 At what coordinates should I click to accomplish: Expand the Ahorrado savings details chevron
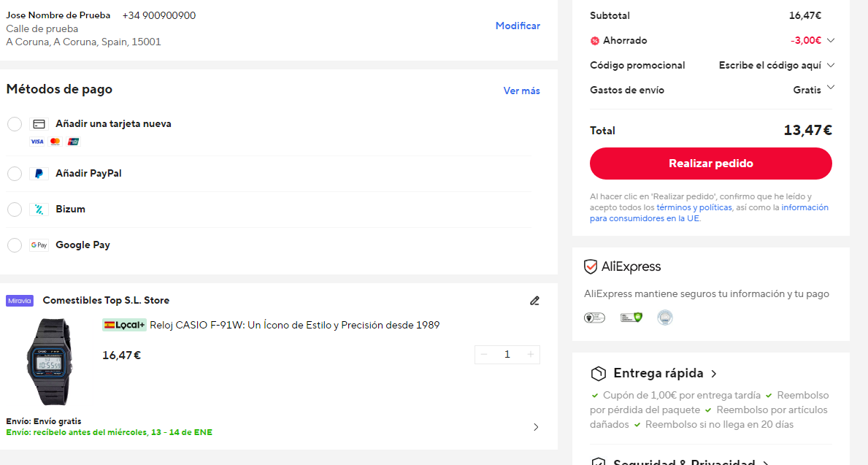pyautogui.click(x=830, y=40)
